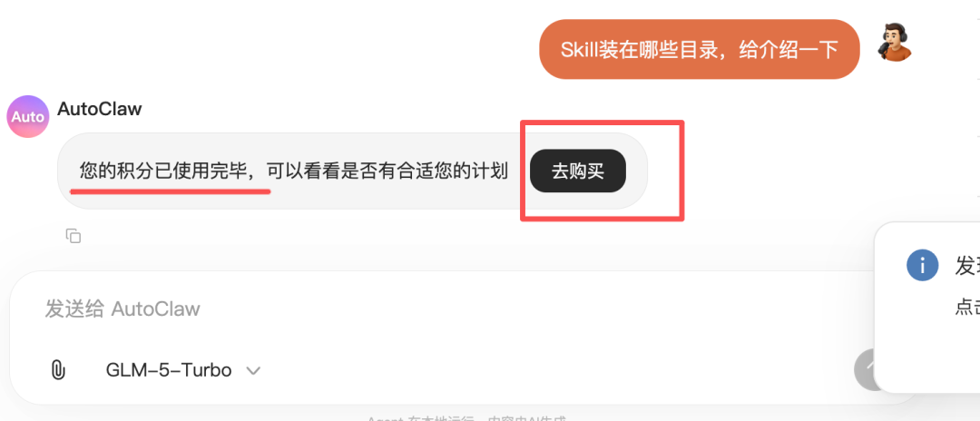
Task: Click the 可以看看是否有合适您的计划 plan text
Action: pos(387,171)
